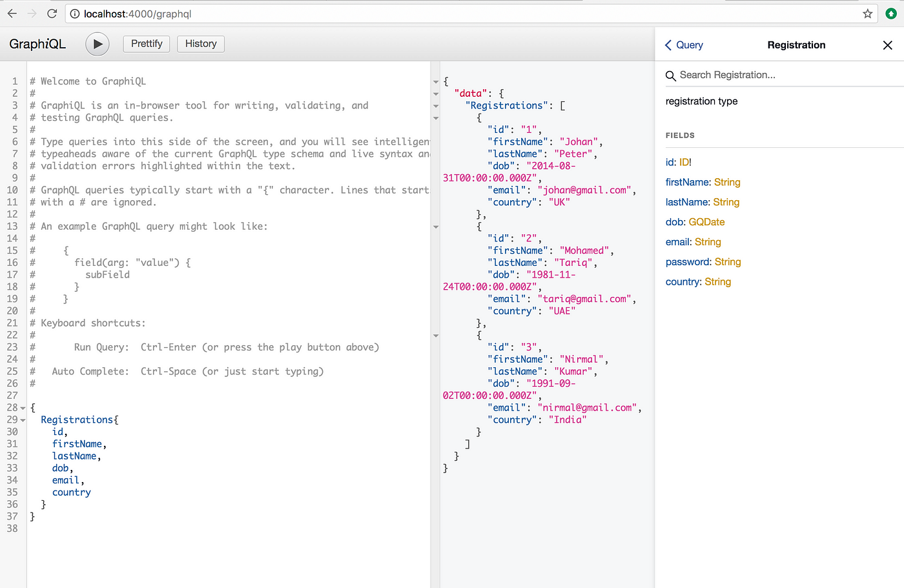Image resolution: width=904 pixels, height=588 pixels.
Task: Bookmark this page with the star icon
Action: pyautogui.click(x=868, y=14)
